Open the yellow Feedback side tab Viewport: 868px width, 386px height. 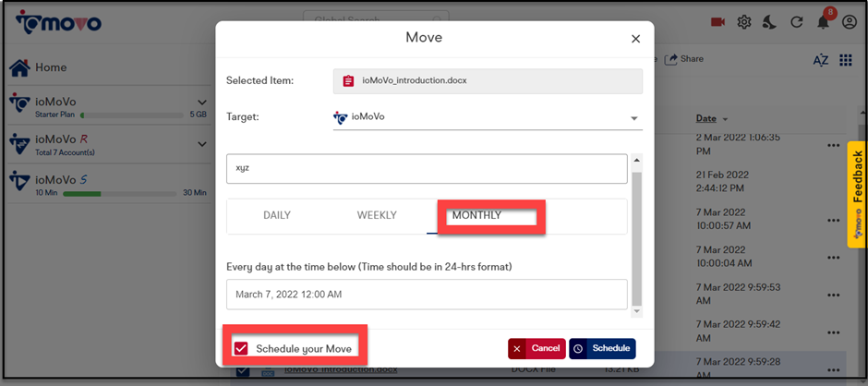[857, 194]
